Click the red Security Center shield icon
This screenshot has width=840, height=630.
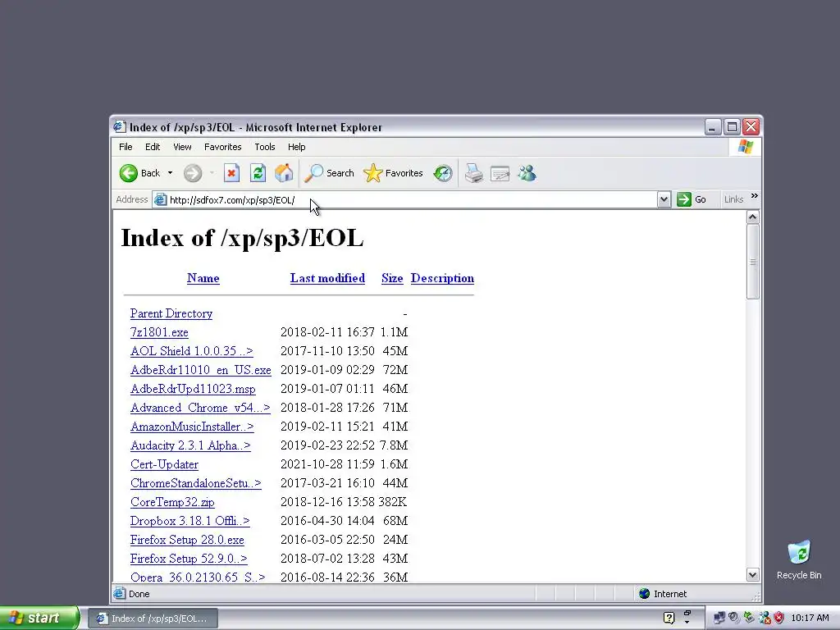tap(779, 618)
